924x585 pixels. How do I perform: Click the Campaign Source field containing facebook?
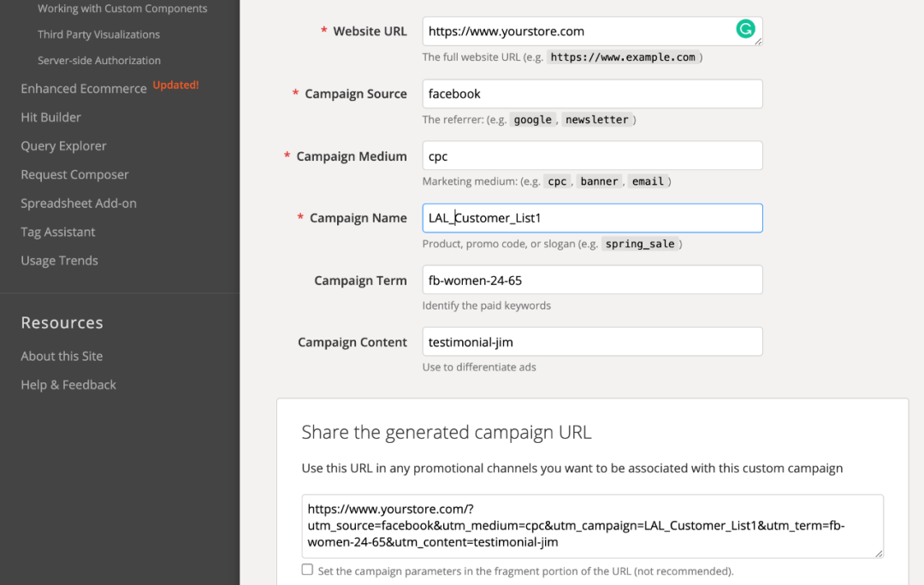click(x=592, y=94)
